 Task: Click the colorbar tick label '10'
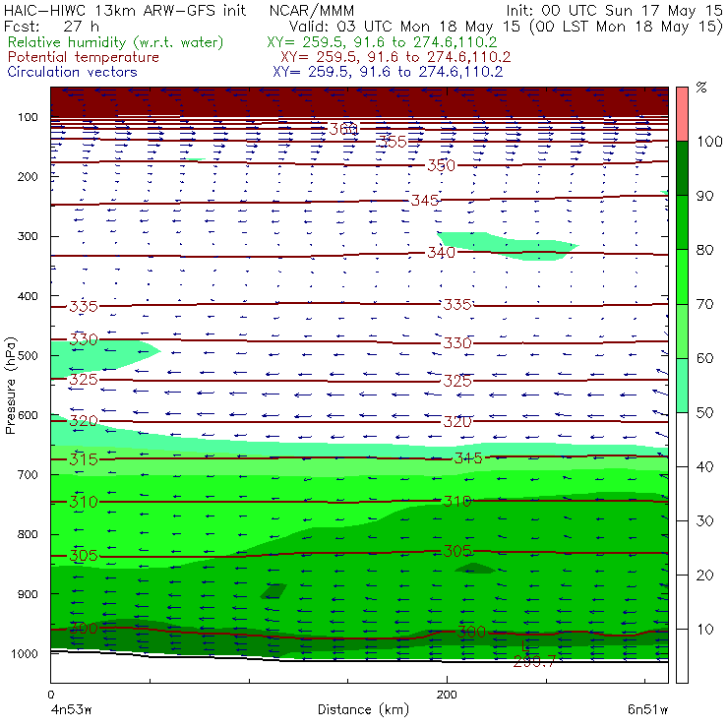(x=704, y=630)
